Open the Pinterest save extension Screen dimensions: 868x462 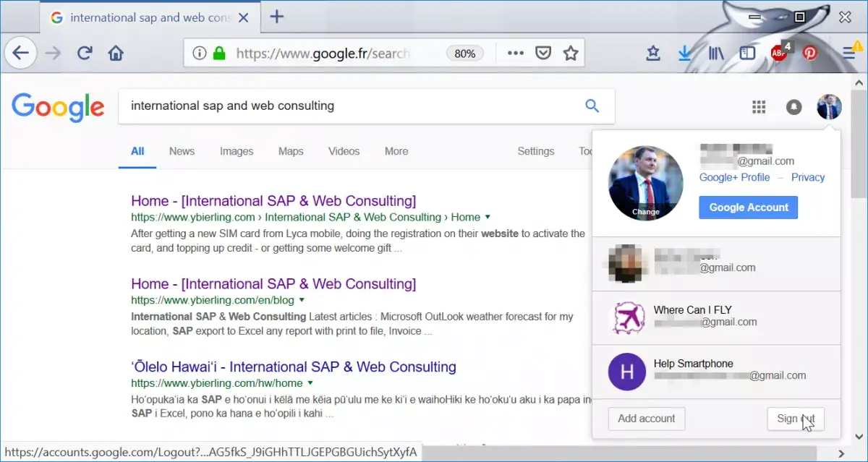coord(810,53)
